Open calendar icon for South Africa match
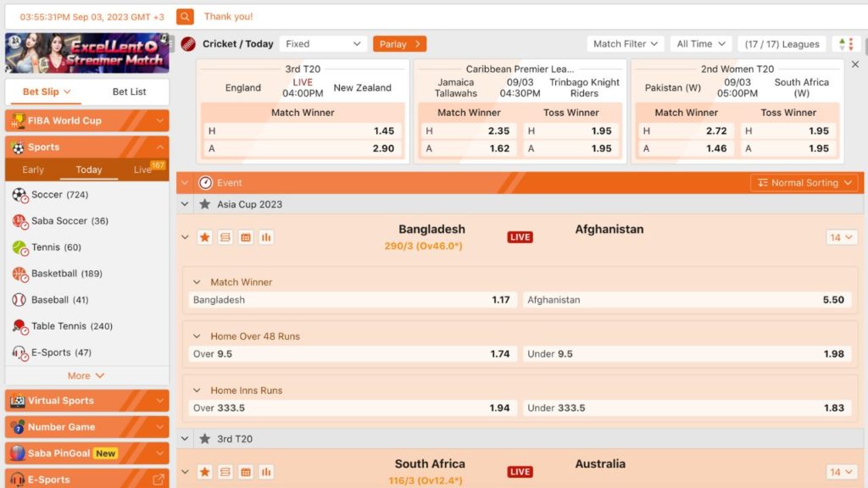Screen dimensions: 868x488 [246, 472]
